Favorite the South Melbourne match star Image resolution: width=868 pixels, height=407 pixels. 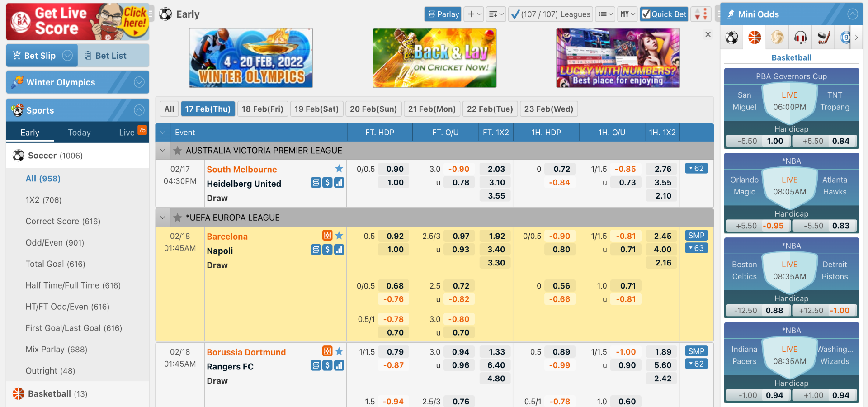point(339,169)
